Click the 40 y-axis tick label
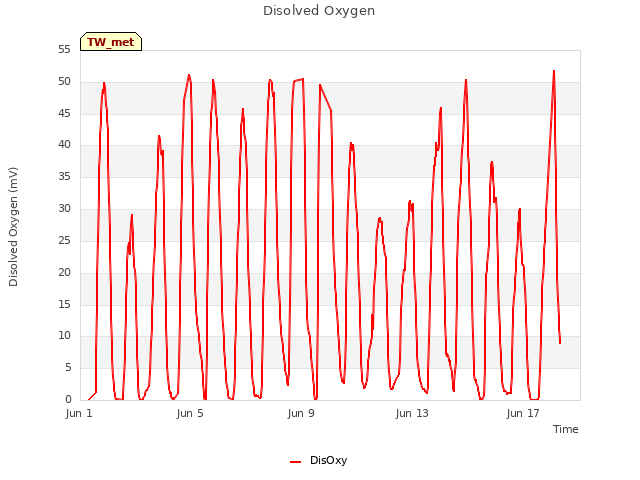This screenshot has height=480, width=640. pos(64,144)
